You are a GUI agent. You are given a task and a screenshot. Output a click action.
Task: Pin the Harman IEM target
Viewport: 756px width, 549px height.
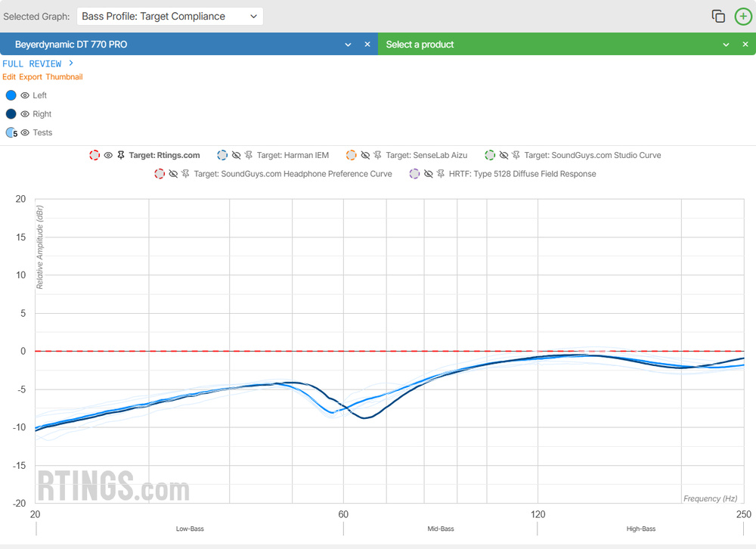tap(249, 155)
